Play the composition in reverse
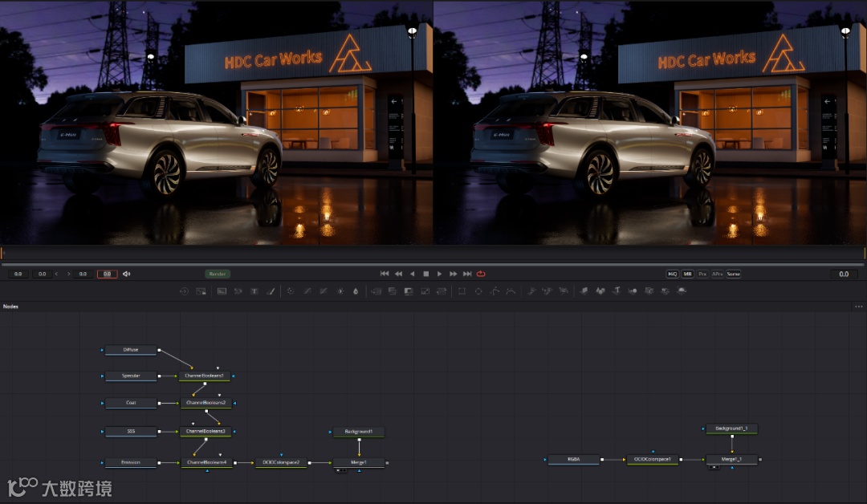 tap(412, 274)
